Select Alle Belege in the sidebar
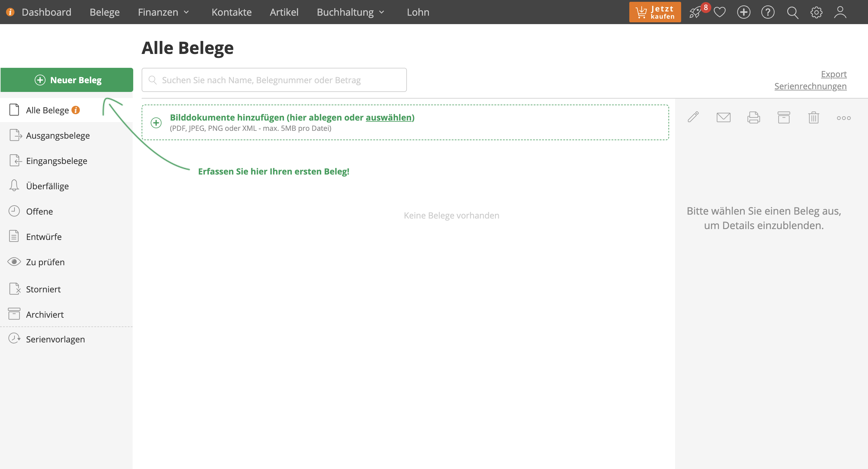This screenshot has width=868, height=469. tap(67, 110)
